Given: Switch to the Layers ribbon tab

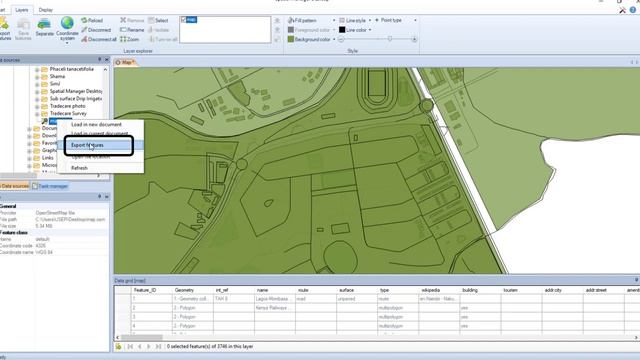Looking at the screenshot, I should click(x=21, y=10).
